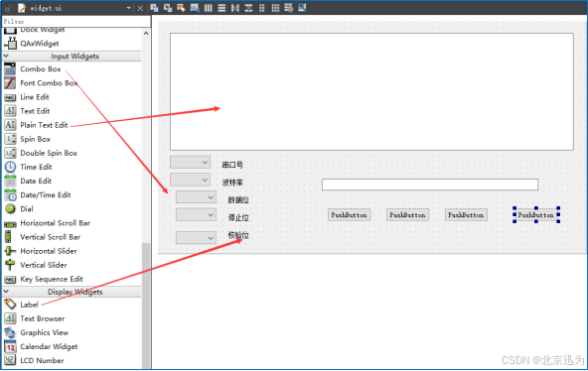Collapse the Input Widgets category
Viewport: 588px width, 371px height.
coord(6,56)
